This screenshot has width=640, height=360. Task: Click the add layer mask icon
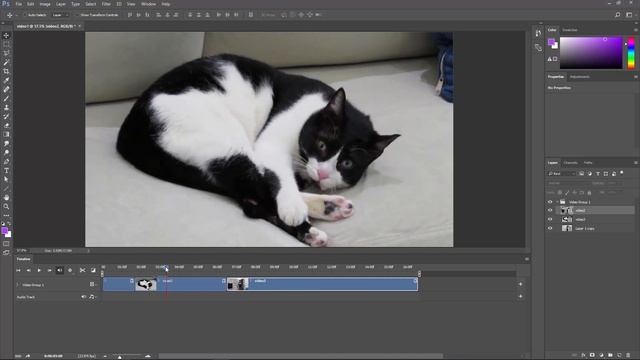(x=592, y=355)
